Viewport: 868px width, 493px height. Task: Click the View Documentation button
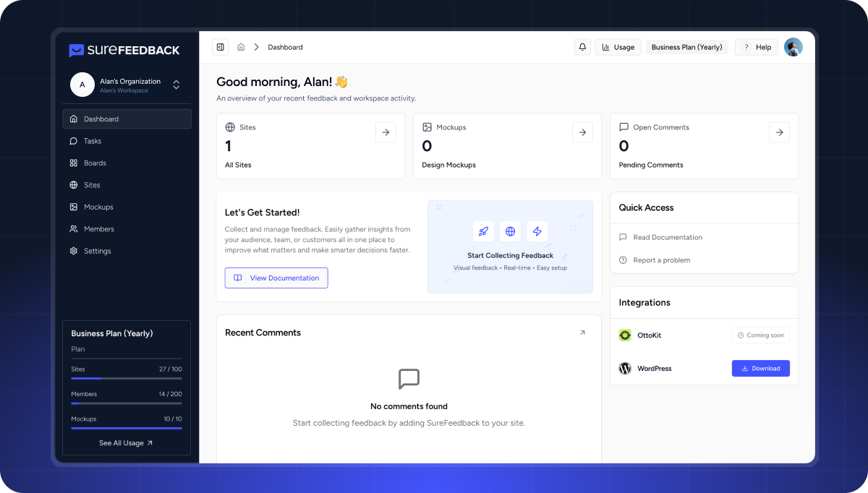click(x=276, y=278)
